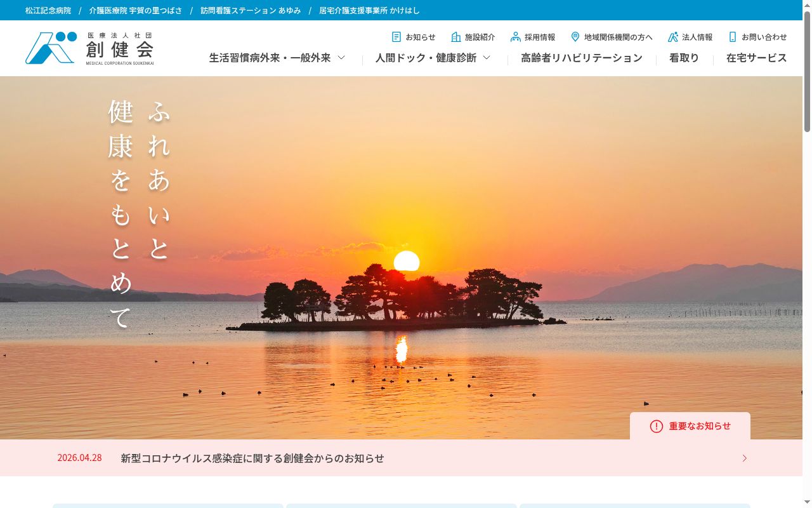Expand the 人間ドック・健康診断 chevron

(x=487, y=57)
